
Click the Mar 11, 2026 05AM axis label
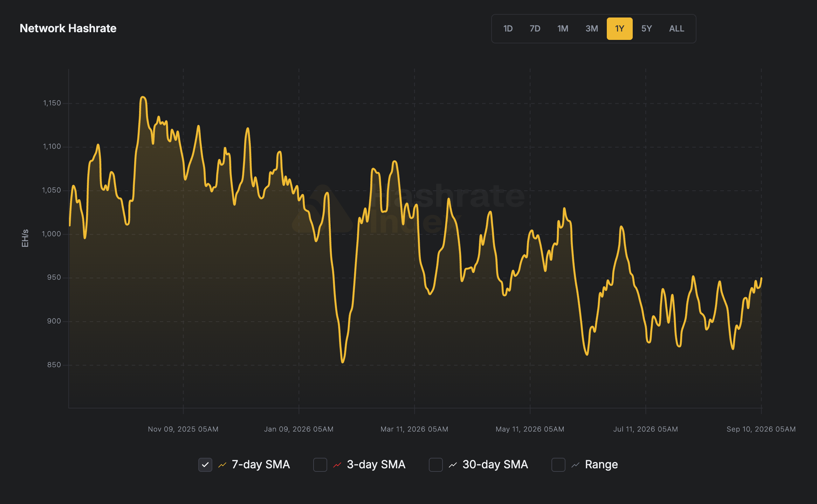pyautogui.click(x=414, y=429)
